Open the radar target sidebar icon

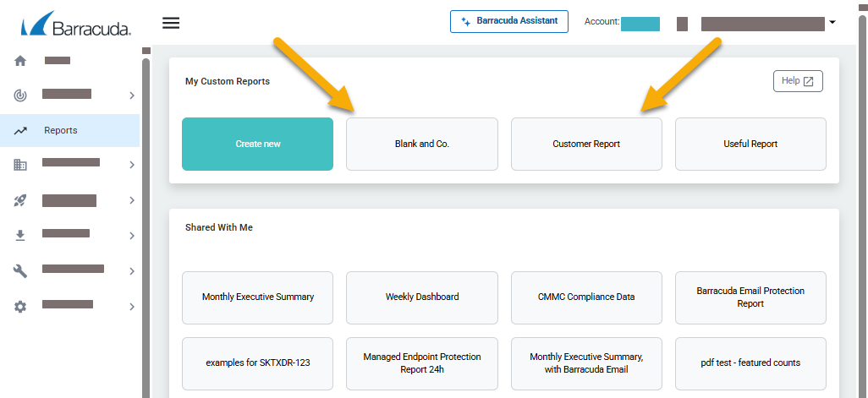[x=20, y=95]
